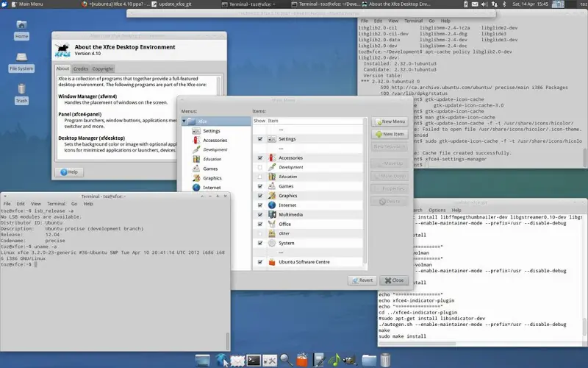
Task: Launch GIMP from the dock
Action: pyautogui.click(x=350, y=361)
